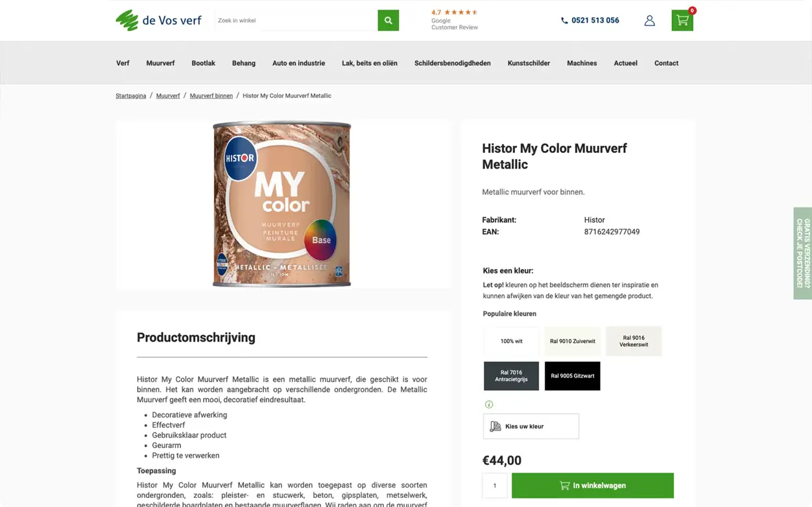Select the 100% wit color swatch
Screen dimensions: 812x507
pyautogui.click(x=511, y=341)
